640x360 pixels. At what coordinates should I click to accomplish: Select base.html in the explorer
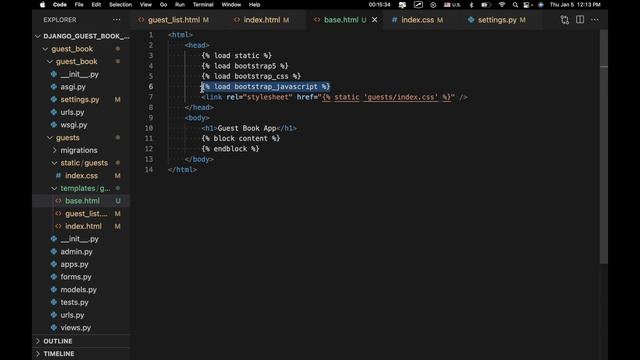tap(82, 201)
